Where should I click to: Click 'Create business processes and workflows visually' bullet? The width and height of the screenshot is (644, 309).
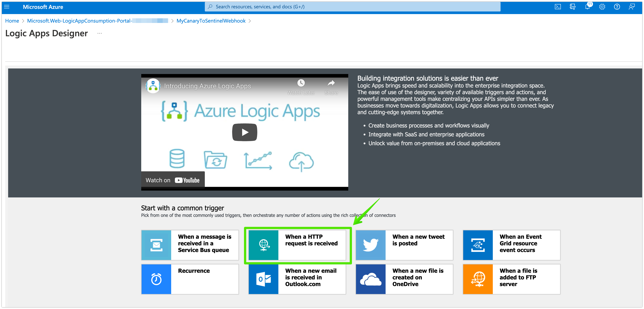click(428, 125)
